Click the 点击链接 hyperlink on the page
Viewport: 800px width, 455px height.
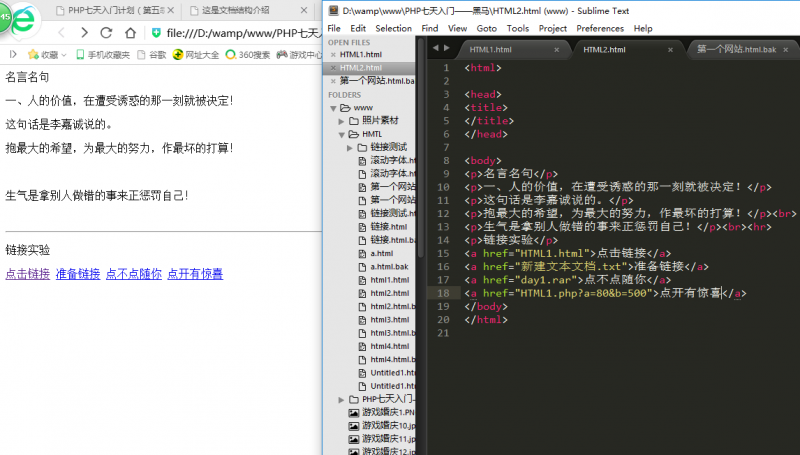point(27,274)
